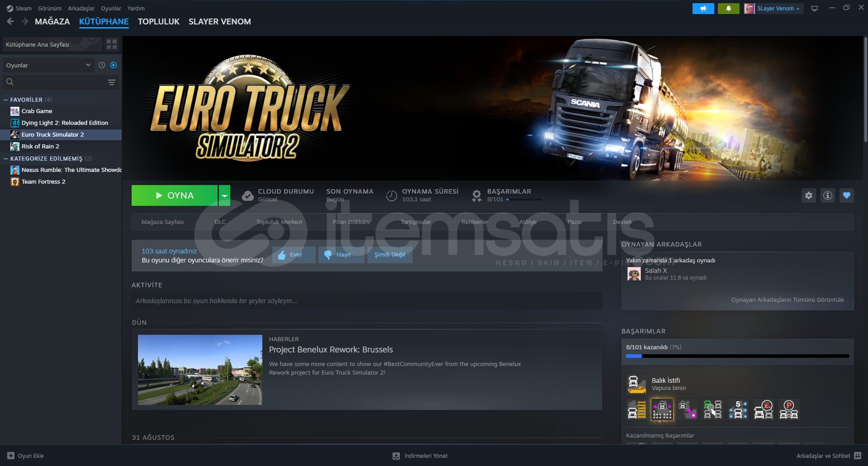The height and width of the screenshot is (466, 868).
Task: Click Salah X friend avatar
Action: click(634, 274)
